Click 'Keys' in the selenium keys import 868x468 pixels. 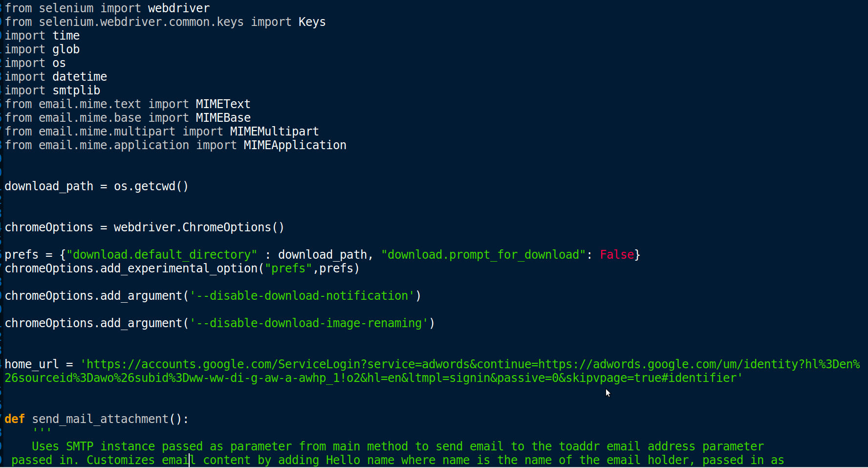312,22
